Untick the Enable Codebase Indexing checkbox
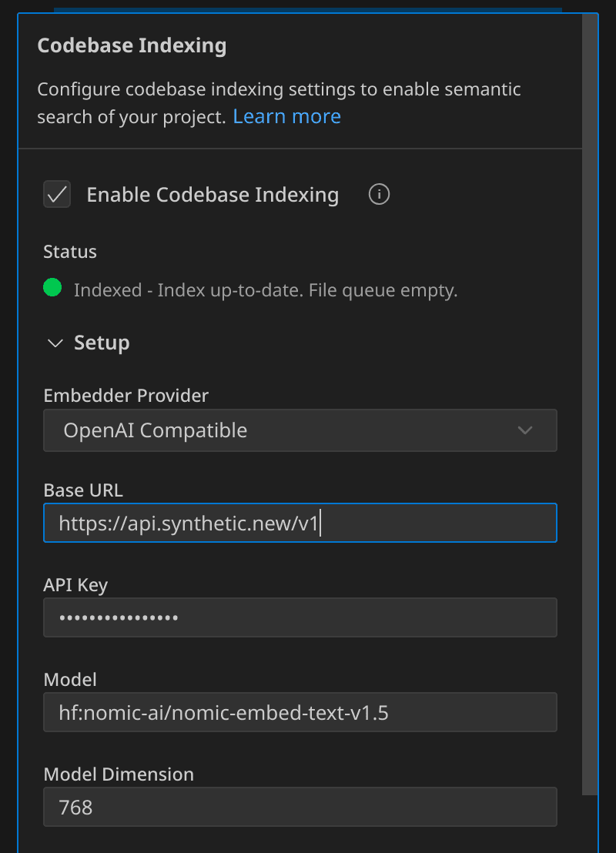This screenshot has width=616, height=853. 57,195
